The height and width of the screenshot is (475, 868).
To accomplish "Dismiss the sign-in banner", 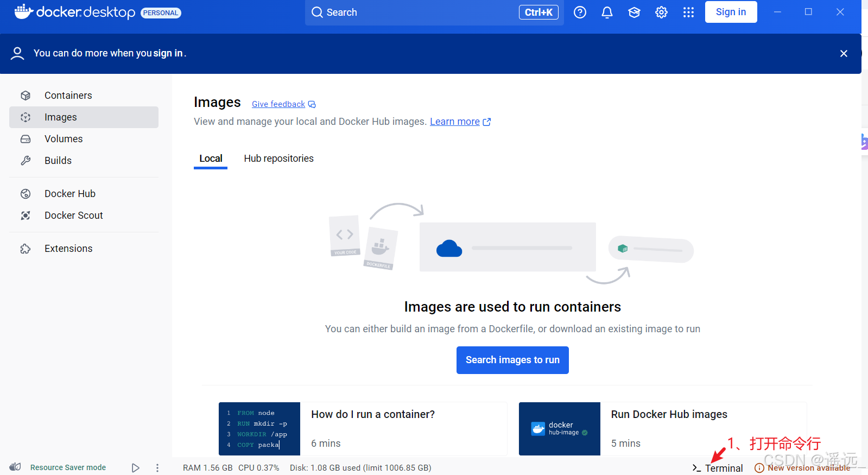I will (844, 53).
